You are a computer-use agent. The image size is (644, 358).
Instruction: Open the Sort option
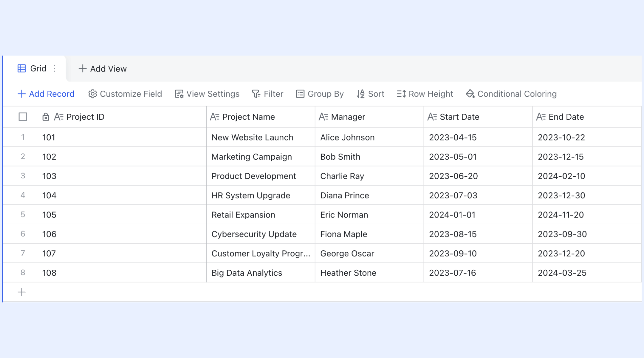[x=370, y=94]
